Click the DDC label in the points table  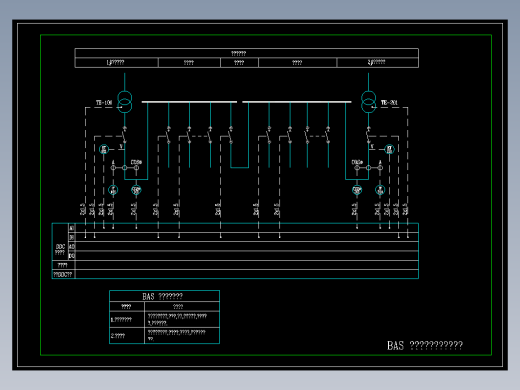coord(60,247)
